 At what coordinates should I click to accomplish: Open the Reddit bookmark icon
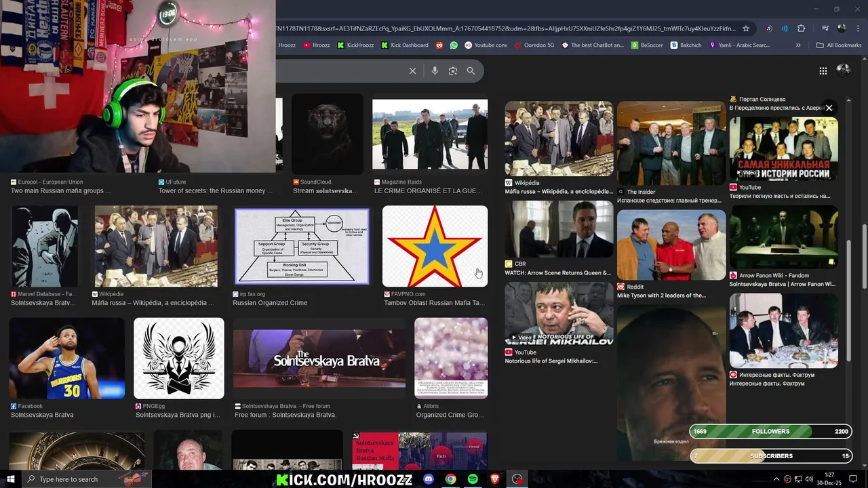tap(439, 45)
